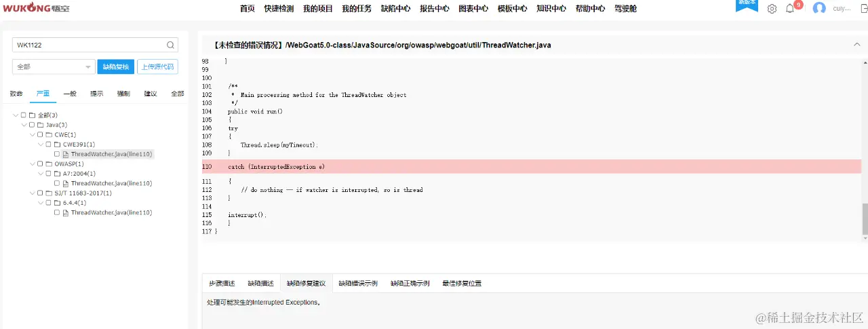Click the folder icon of SJ/T 11683-2017(1) node
This screenshot has height=329, width=868.
point(48,193)
